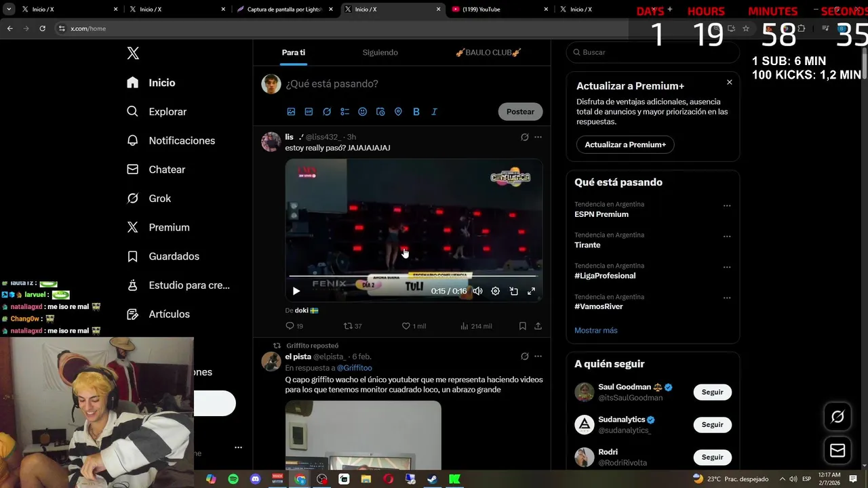Click the Buscar search field
The width and height of the screenshot is (868, 488).
652,52
